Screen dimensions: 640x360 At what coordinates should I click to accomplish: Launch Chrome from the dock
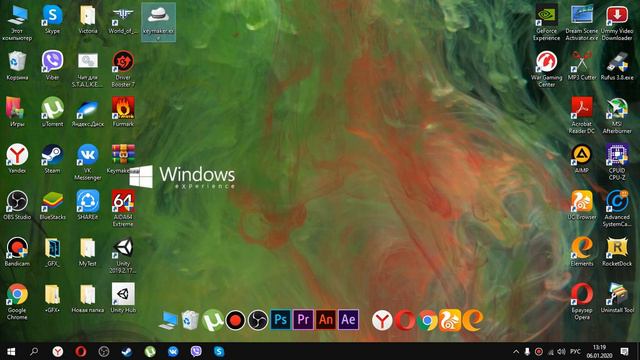coord(427,320)
